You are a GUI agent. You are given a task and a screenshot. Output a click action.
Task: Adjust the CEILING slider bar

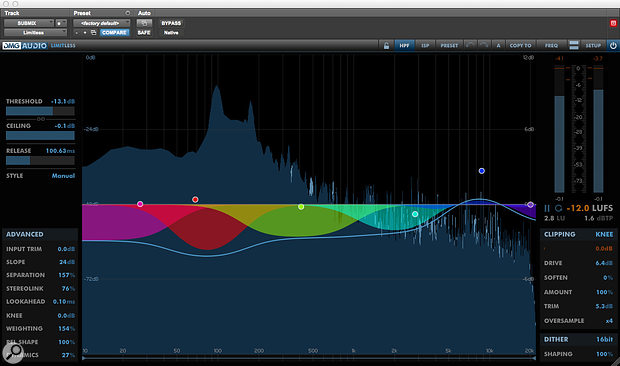(x=40, y=136)
